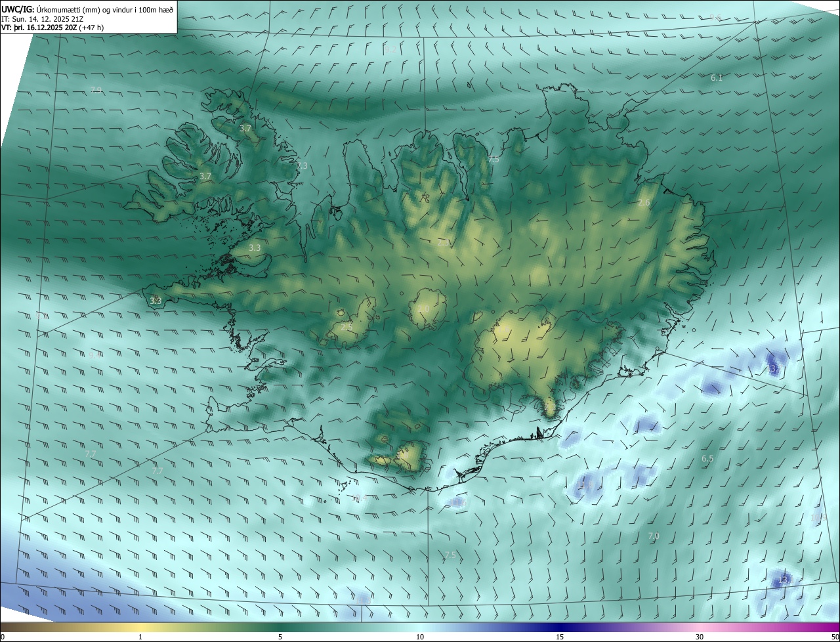This screenshot has height=642, width=840.
Task: Click the map value '2.6' on the east highlands
Action: coord(644,203)
